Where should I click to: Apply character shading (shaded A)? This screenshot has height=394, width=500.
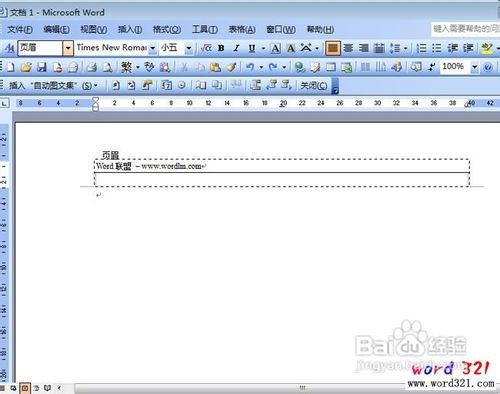pyautogui.click(x=291, y=48)
